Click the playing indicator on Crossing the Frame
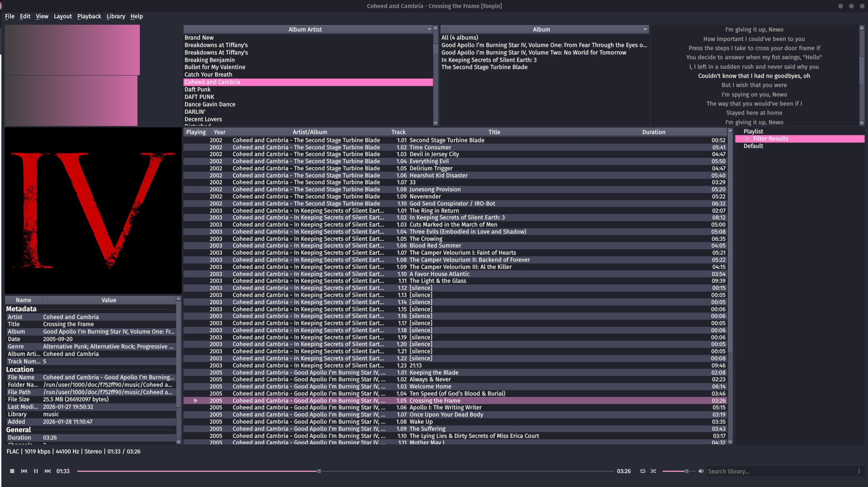 click(196, 401)
